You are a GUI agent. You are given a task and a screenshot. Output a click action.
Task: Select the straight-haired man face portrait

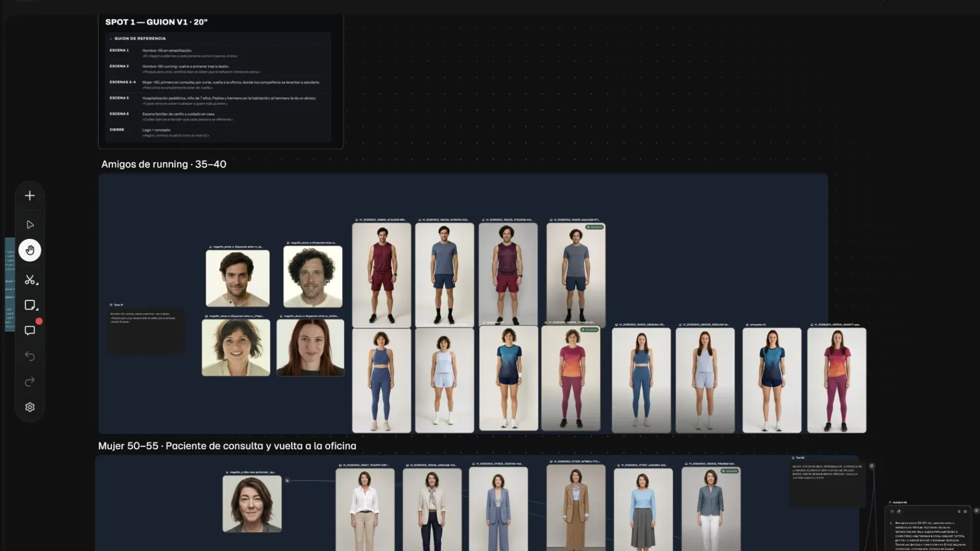click(x=237, y=278)
